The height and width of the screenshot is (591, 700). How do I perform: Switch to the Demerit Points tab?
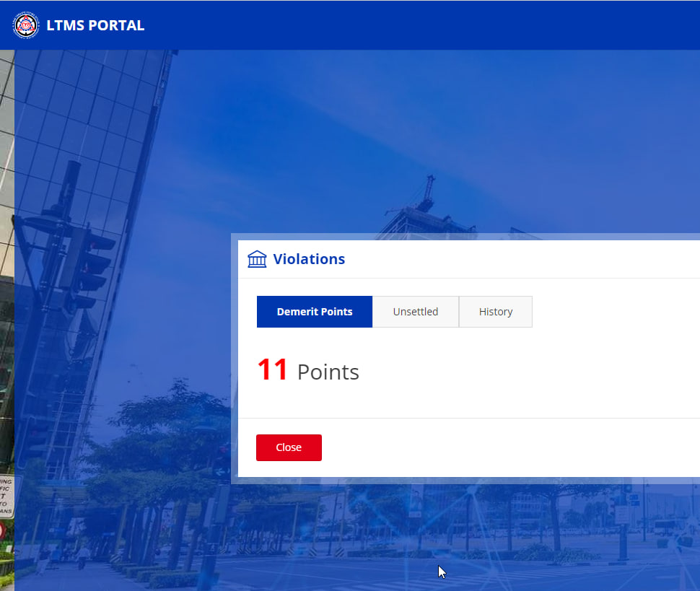tap(315, 312)
